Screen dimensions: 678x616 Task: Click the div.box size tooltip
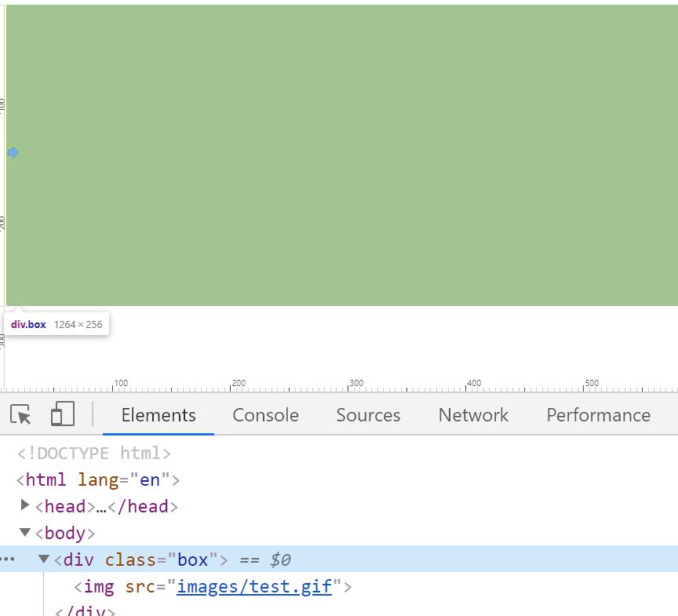point(56,324)
